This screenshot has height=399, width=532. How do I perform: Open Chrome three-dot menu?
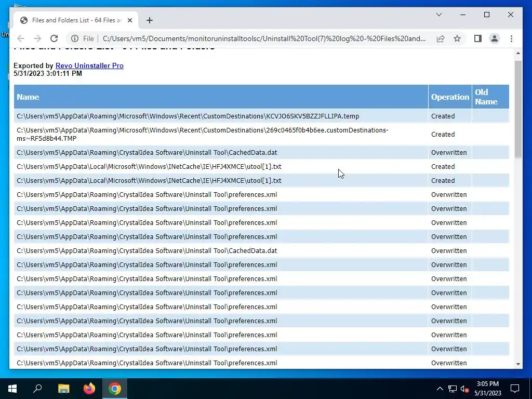(511, 38)
